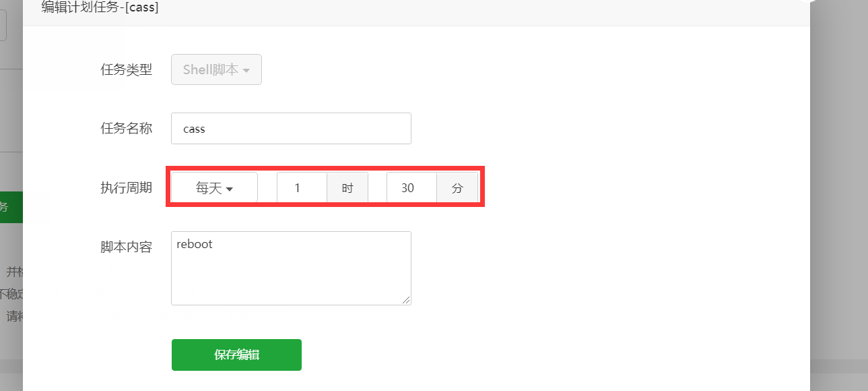
Task: Click the cass text in task name
Action: click(x=194, y=129)
